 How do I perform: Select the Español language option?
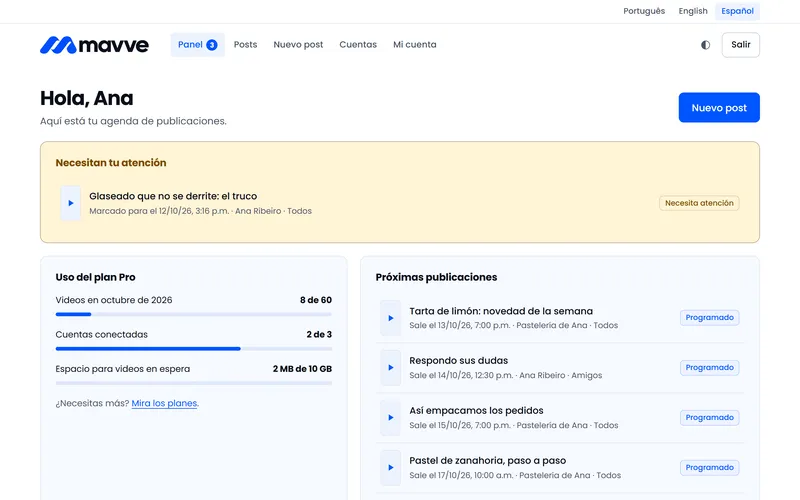[737, 11]
